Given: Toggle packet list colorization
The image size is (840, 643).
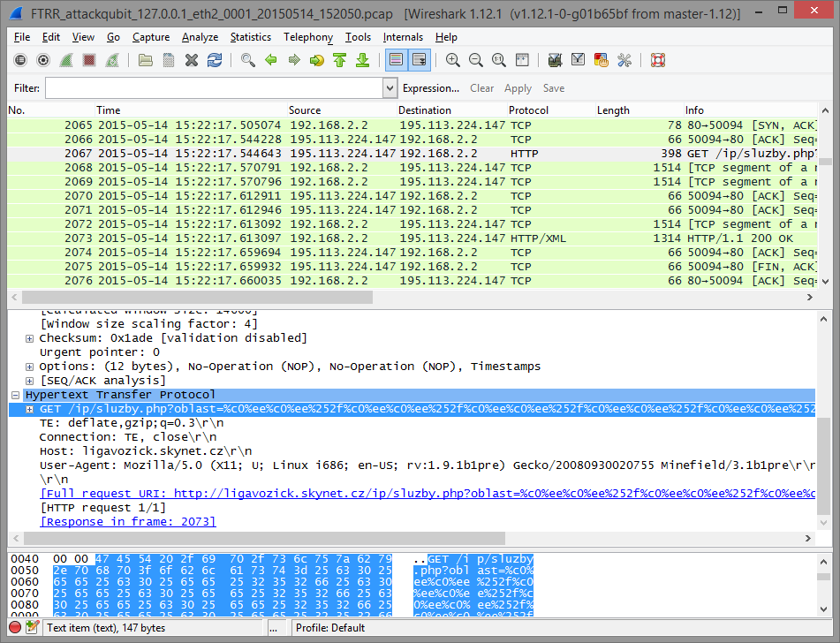Looking at the screenshot, I should point(396,60).
